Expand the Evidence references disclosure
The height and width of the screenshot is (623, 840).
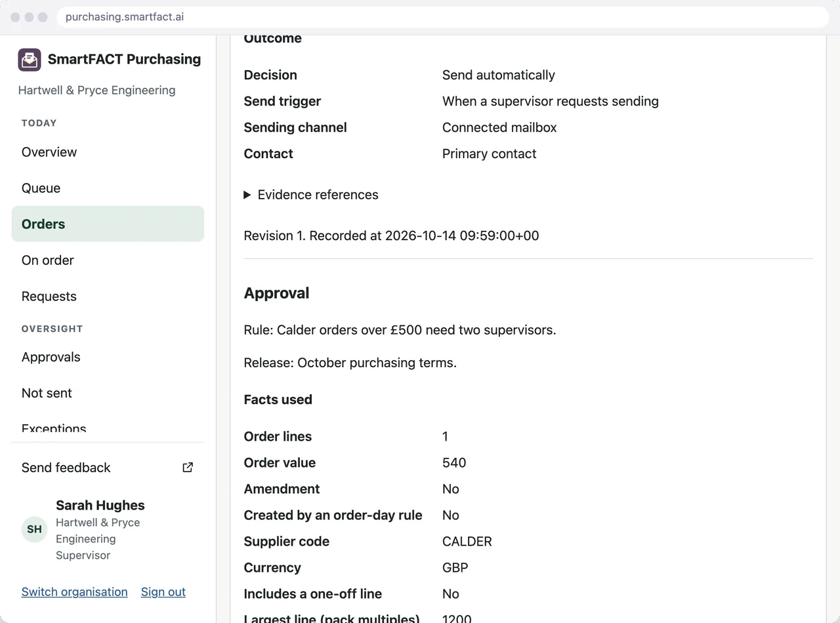(311, 195)
